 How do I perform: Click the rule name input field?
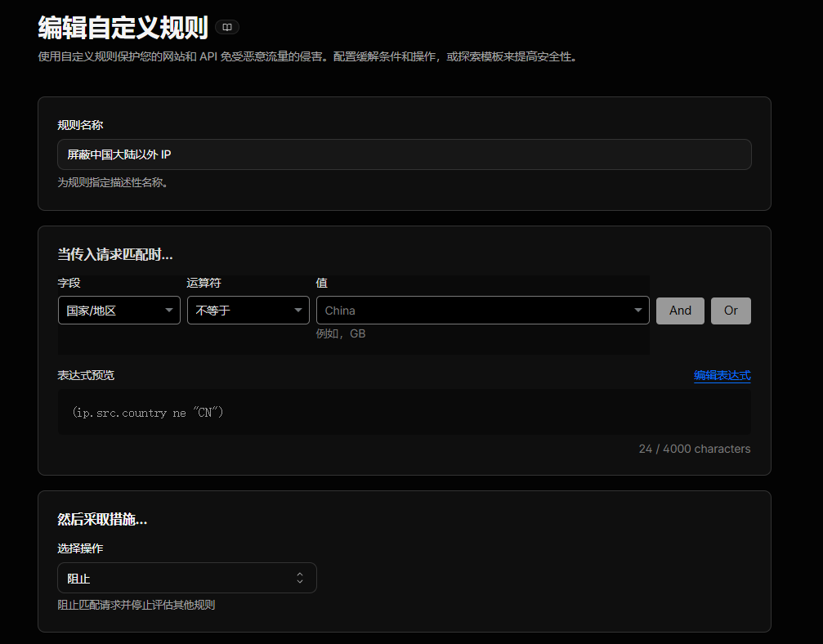pyautogui.click(x=405, y=154)
